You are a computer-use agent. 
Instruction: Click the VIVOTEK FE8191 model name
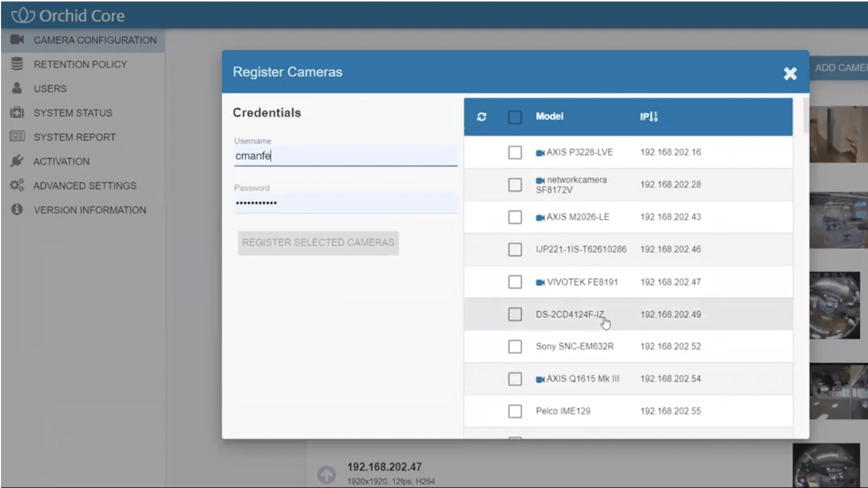[x=582, y=282]
